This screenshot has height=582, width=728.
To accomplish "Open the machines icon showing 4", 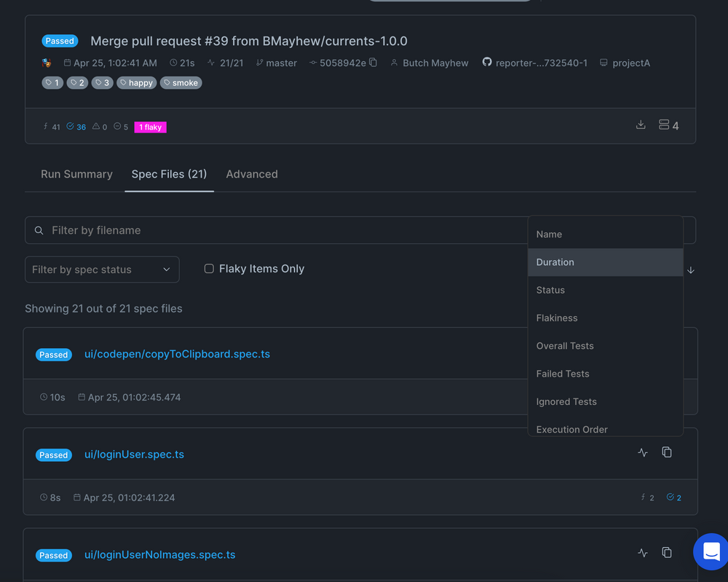I will pyautogui.click(x=664, y=125).
